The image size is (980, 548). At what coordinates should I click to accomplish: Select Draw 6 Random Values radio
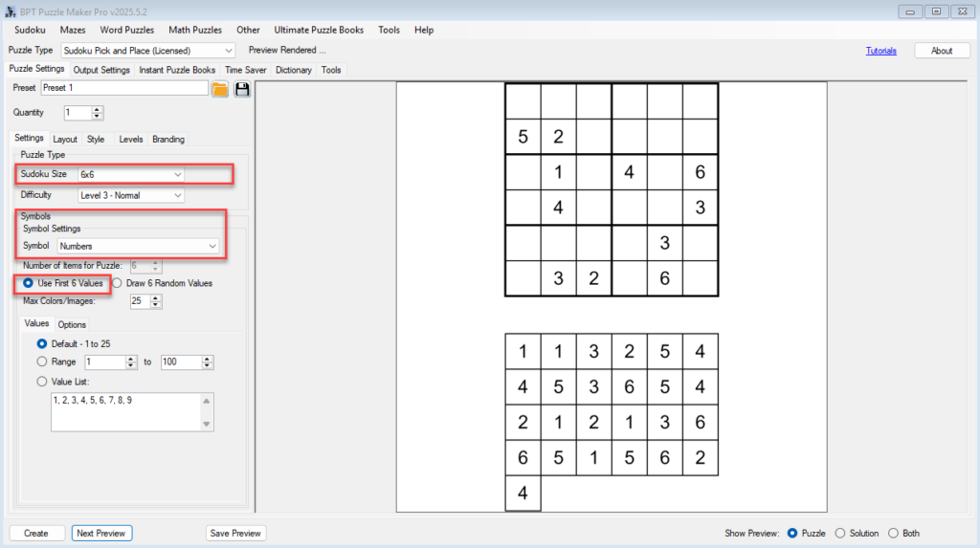tap(117, 283)
